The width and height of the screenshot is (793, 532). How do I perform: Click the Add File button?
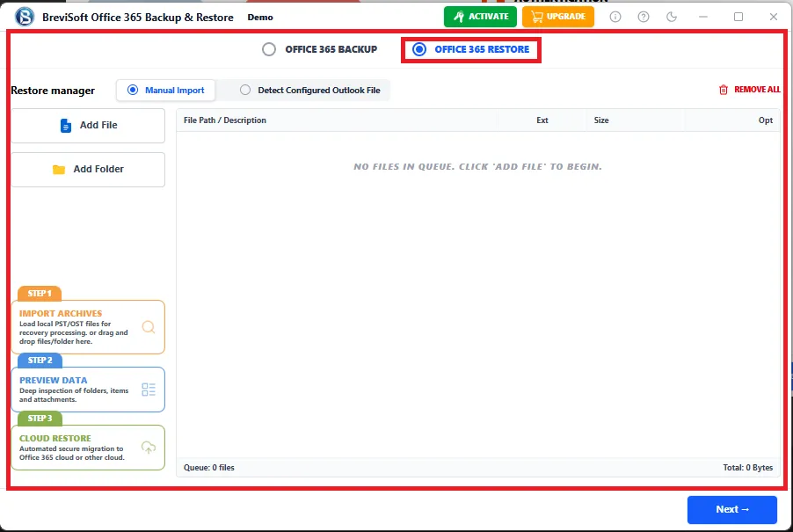click(x=88, y=126)
